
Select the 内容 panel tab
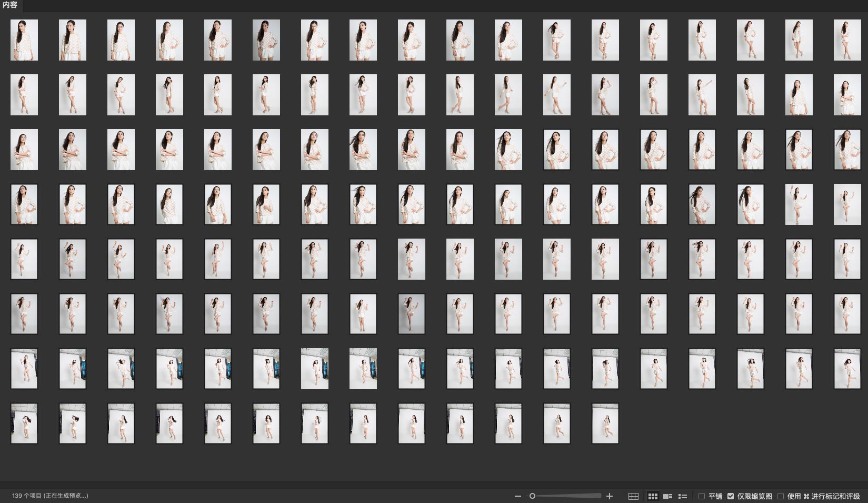(x=10, y=5)
